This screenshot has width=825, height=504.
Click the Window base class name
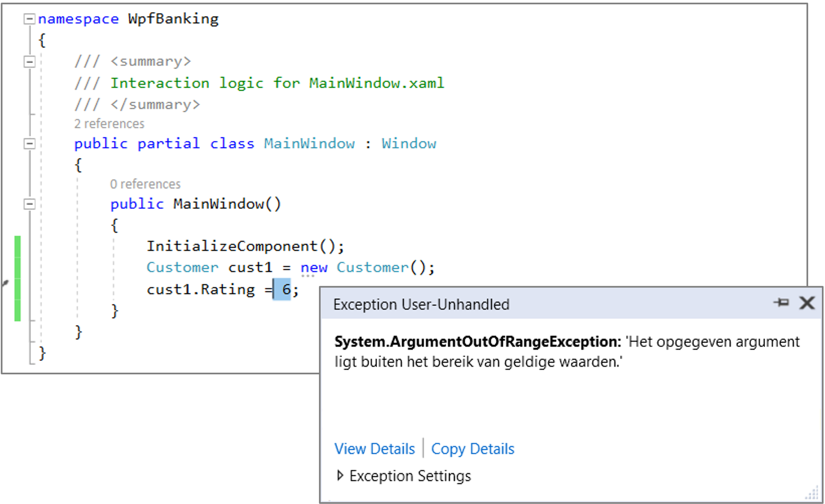(x=409, y=144)
